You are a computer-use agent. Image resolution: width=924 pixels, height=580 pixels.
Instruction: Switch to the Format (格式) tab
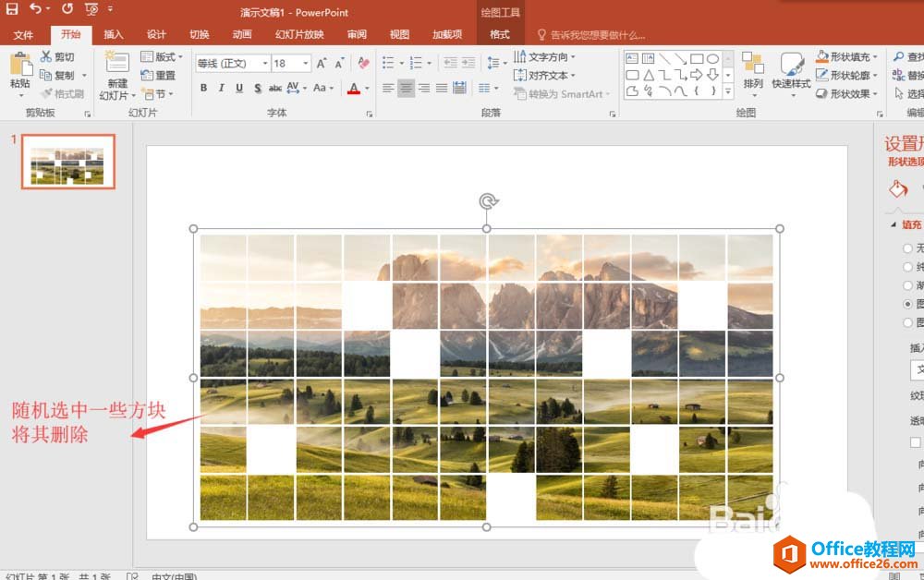[500, 34]
